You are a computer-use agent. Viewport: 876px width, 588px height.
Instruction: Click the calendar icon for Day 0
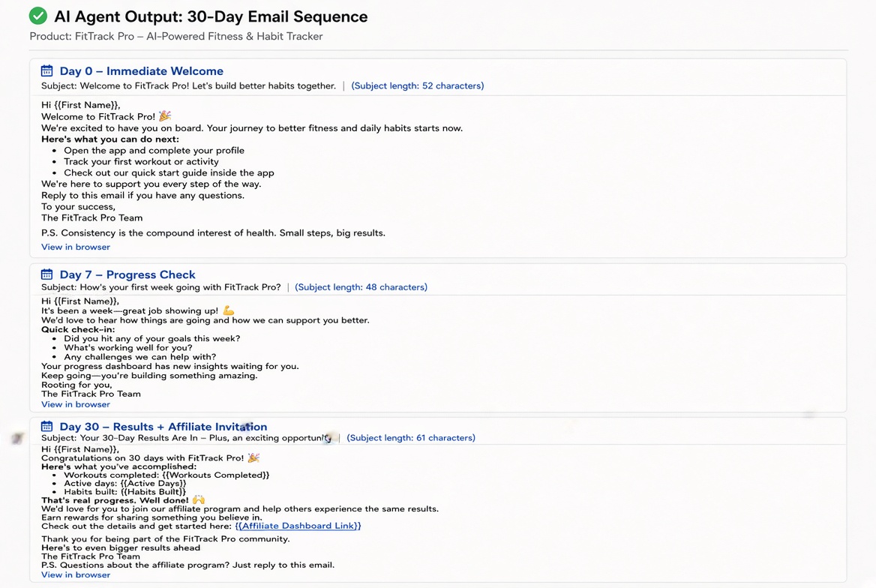(x=47, y=71)
